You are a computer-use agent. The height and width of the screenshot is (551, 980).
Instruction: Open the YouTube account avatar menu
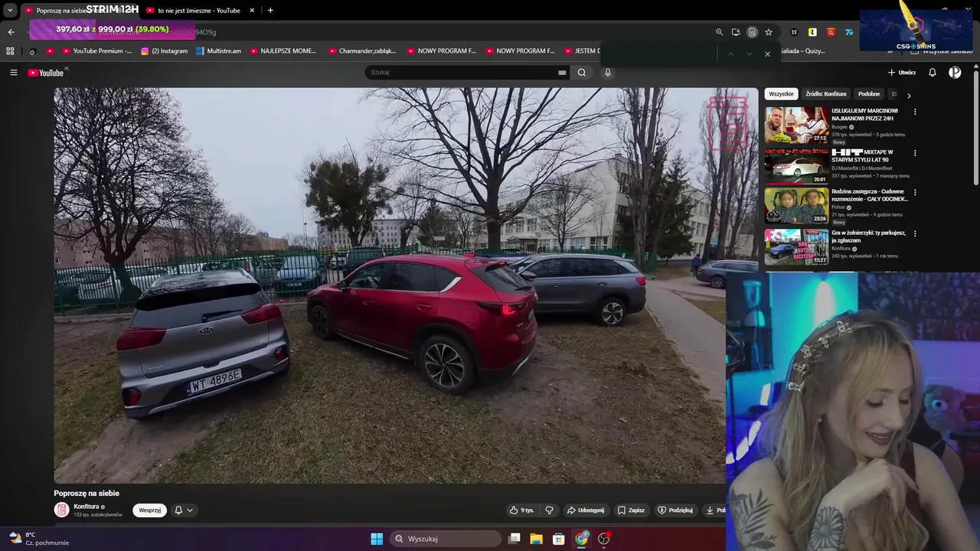(x=955, y=73)
